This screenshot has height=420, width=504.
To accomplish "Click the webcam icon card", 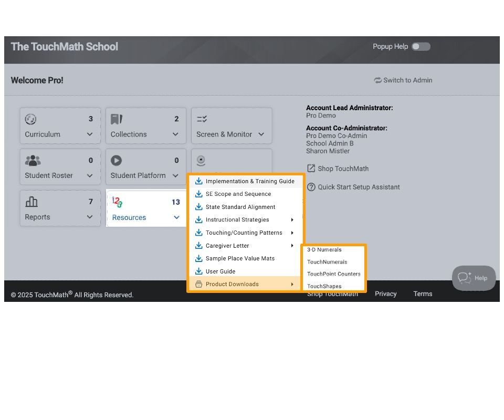I will point(232,161).
